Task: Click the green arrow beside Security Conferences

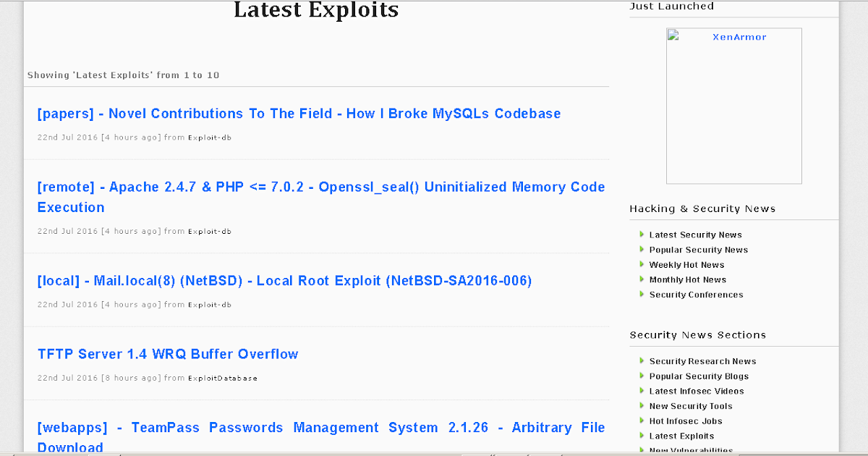Action: (642, 295)
